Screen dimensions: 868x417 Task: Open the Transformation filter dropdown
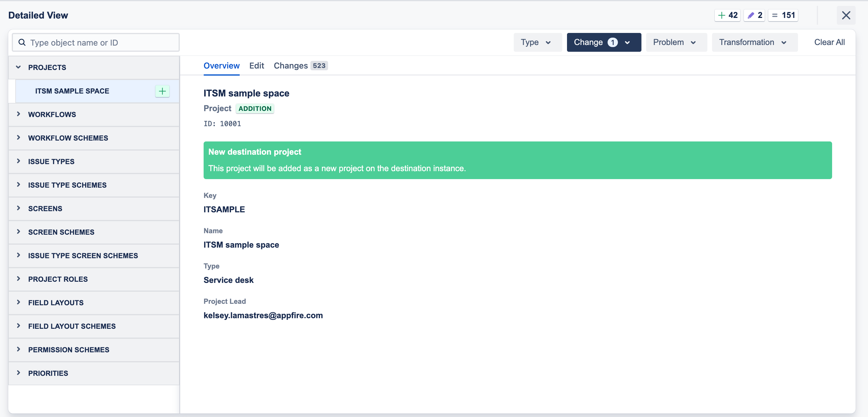point(754,42)
